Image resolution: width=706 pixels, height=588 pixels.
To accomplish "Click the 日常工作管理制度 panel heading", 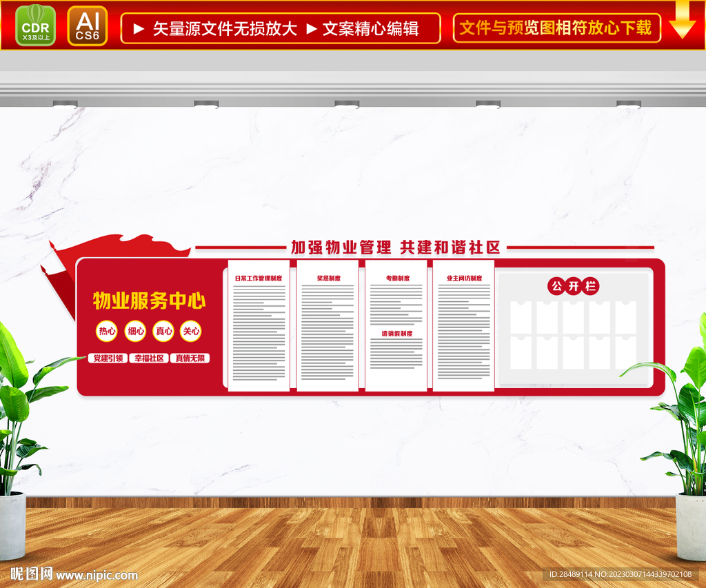I will (259, 278).
